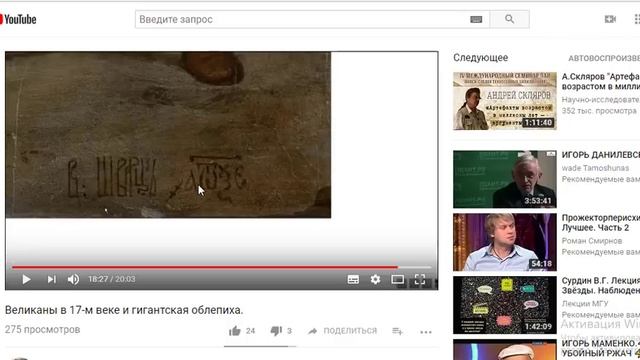The image size is (640, 360).
Task: Open wade Tamoshunas channel name
Action: [x=595, y=168]
